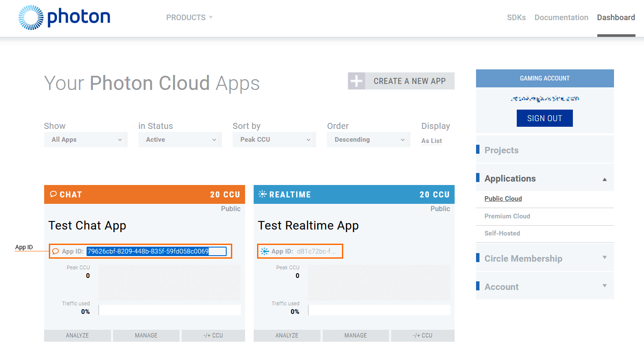Open the PRODUCTS dropdown menu
This screenshot has width=644, height=358.
pyautogui.click(x=189, y=18)
